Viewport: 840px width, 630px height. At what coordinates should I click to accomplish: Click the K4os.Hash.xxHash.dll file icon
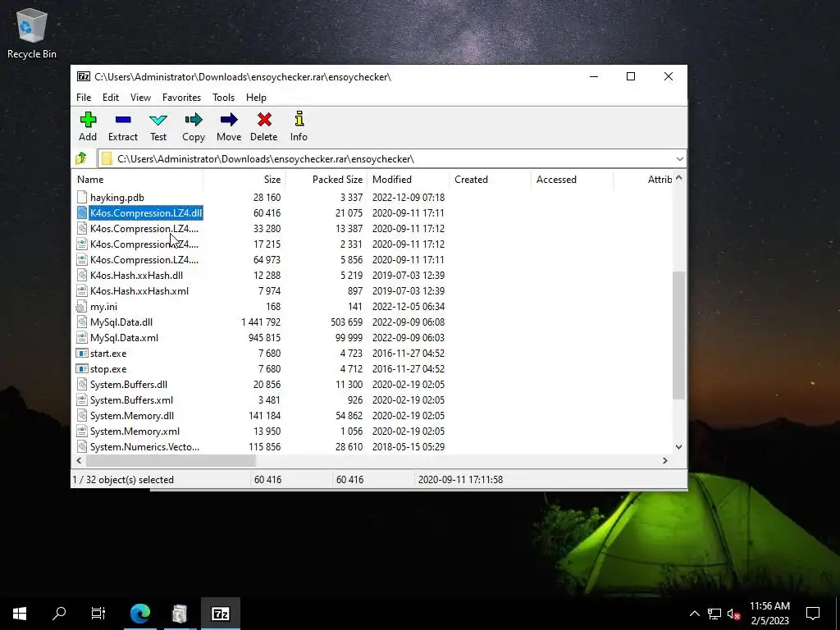[81, 276]
